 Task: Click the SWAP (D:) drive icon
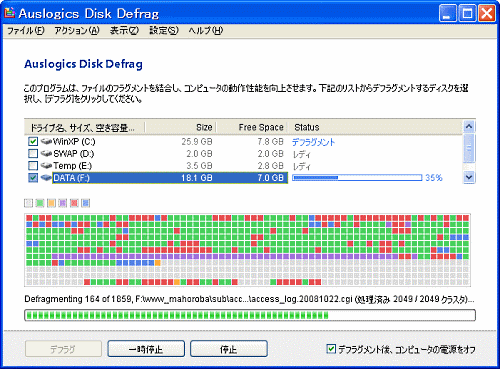[x=47, y=154]
